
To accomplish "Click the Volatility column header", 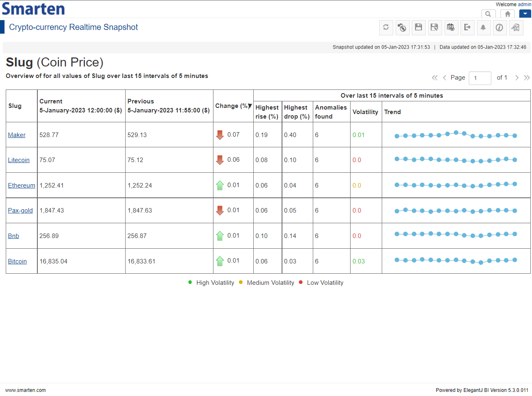I will (365, 112).
